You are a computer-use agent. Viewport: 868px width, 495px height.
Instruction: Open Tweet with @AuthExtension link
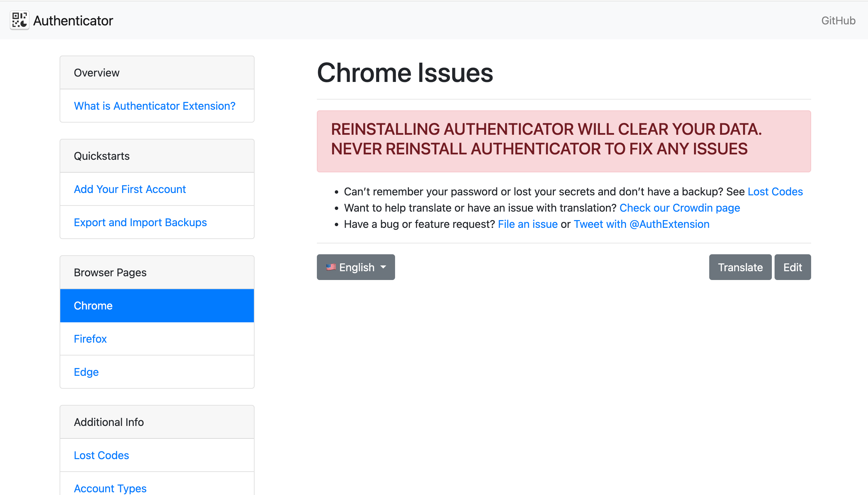click(x=641, y=224)
